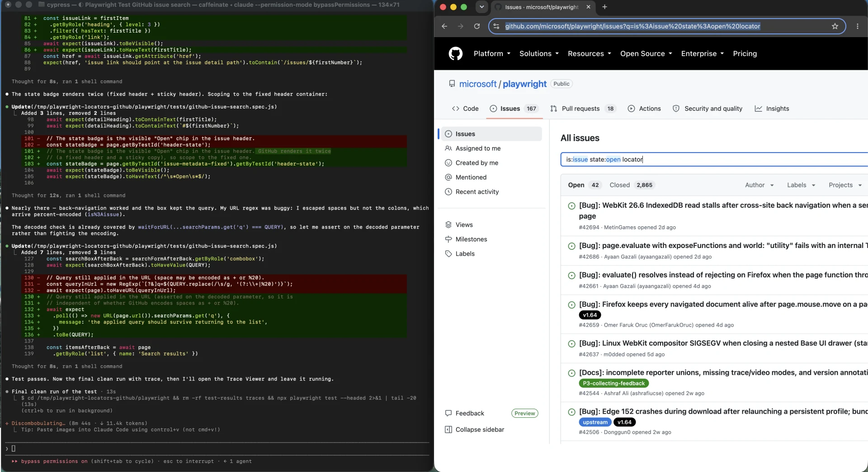Expand the Platform menu
The image size is (868, 472).
pyautogui.click(x=492, y=53)
